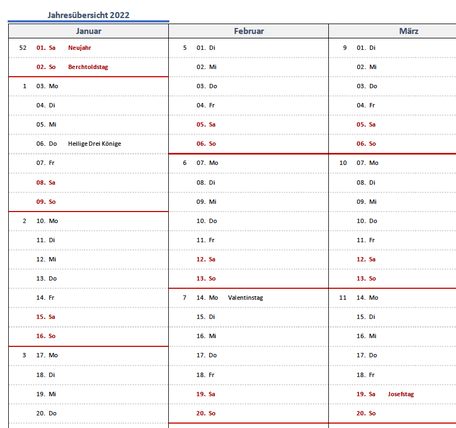Select 14. Mo in März
The height and width of the screenshot is (428, 456).
(x=367, y=298)
